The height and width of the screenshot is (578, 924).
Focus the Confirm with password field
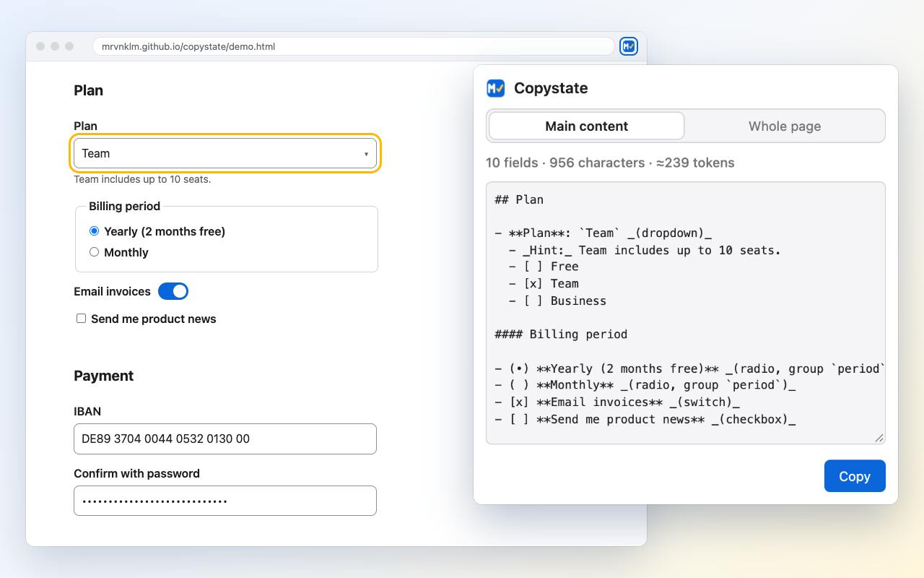pyautogui.click(x=225, y=501)
